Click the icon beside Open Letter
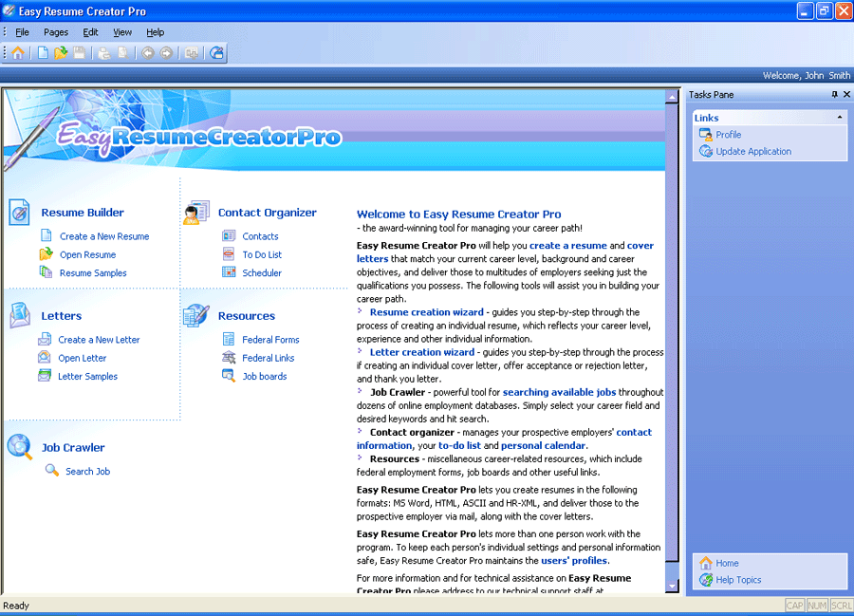The height and width of the screenshot is (616, 854). coord(44,357)
